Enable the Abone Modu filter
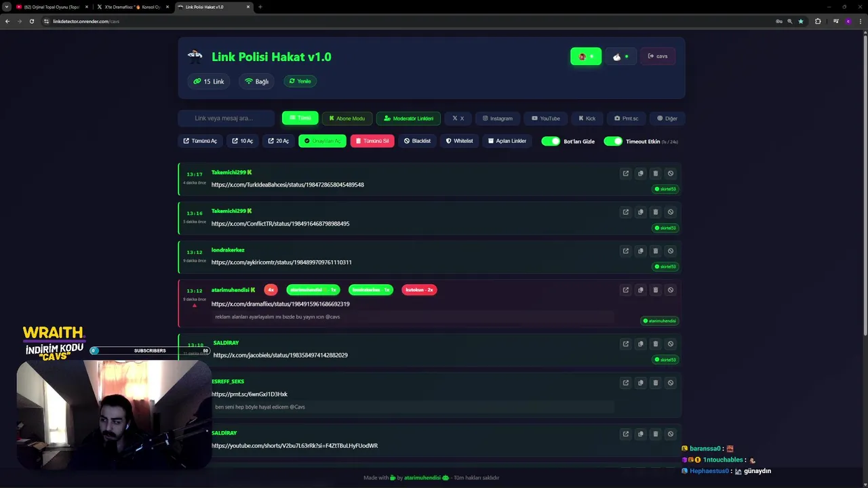 point(347,118)
